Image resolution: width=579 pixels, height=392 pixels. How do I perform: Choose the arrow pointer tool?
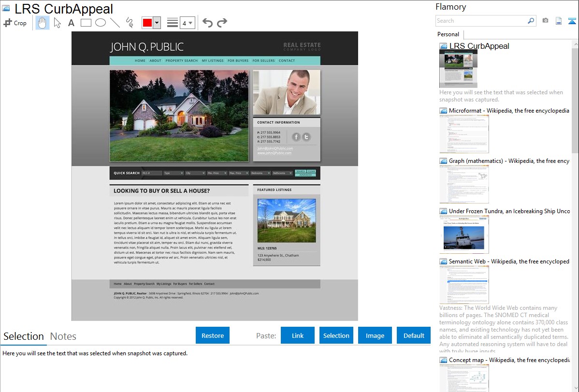pyautogui.click(x=58, y=23)
